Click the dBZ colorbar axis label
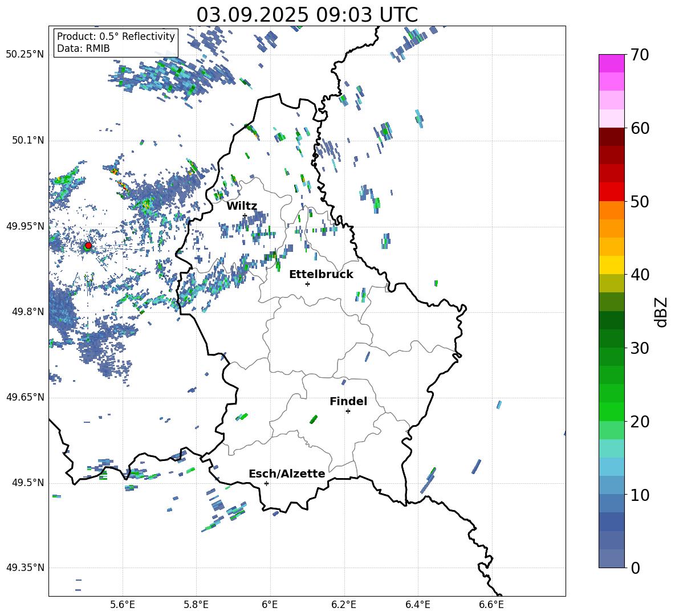 662,312
